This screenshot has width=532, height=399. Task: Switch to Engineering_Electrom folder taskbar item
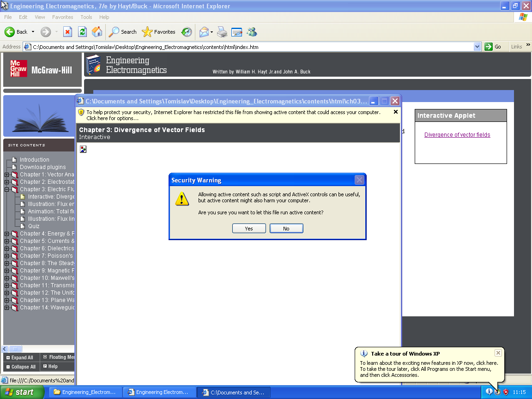[x=85, y=392]
